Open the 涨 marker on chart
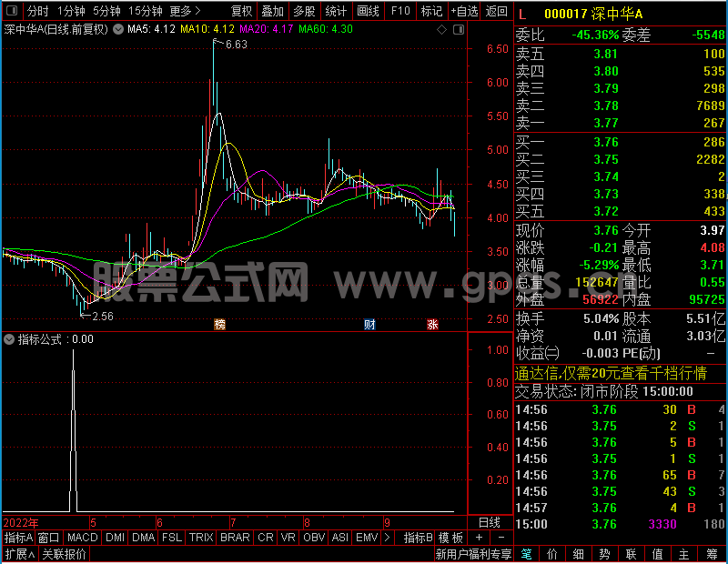This screenshot has height=564, width=728. pyautogui.click(x=432, y=324)
